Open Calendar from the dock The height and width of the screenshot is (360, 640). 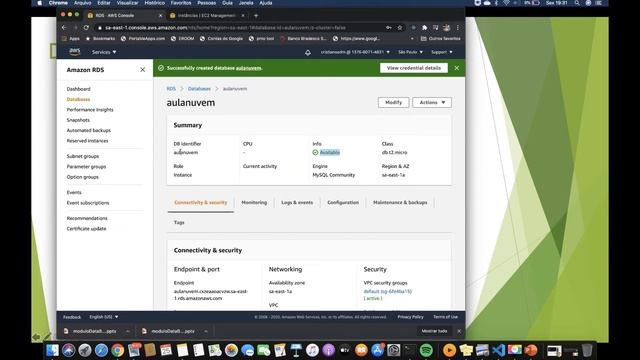click(x=166, y=350)
